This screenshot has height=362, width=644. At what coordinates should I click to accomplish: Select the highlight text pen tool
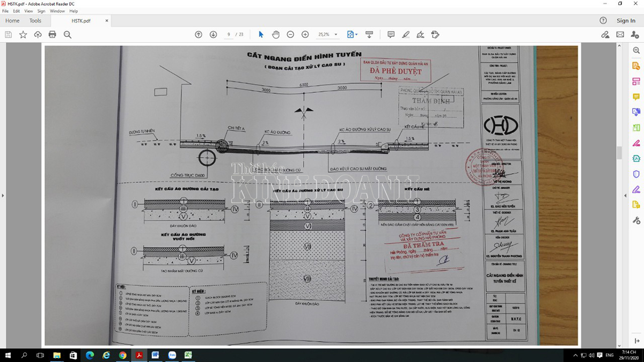pos(406,34)
